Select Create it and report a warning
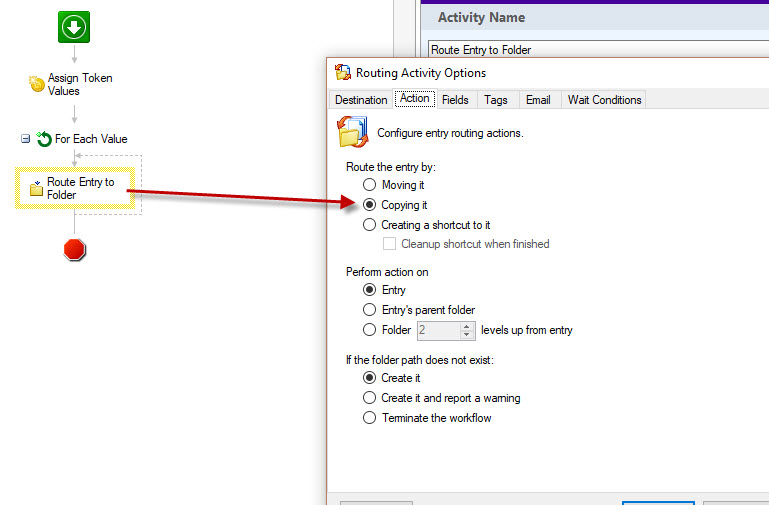Screen dimensions: 769x505 click(369, 398)
